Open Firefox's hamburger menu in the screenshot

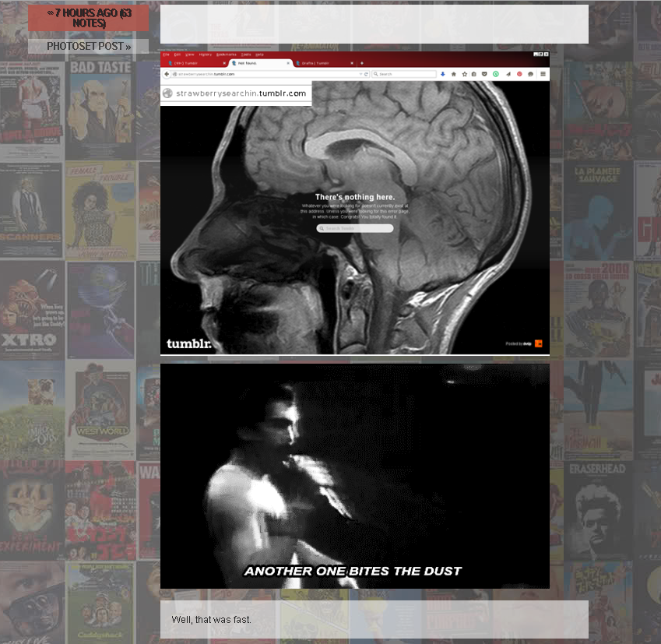(x=543, y=74)
